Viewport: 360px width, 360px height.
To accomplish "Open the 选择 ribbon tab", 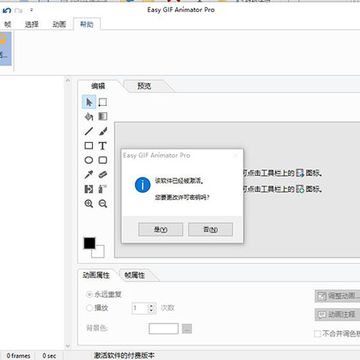I will coord(32,24).
